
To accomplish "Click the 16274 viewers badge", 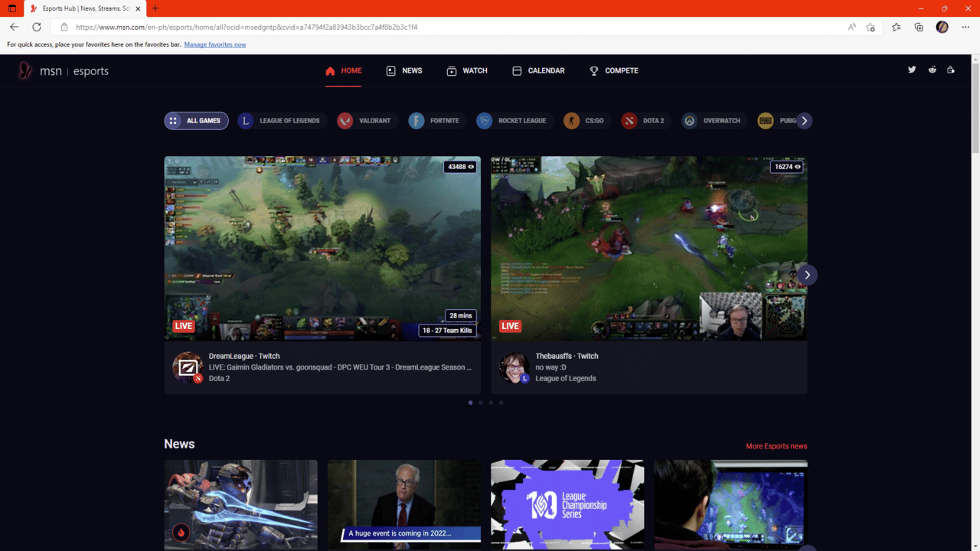I will click(x=787, y=167).
